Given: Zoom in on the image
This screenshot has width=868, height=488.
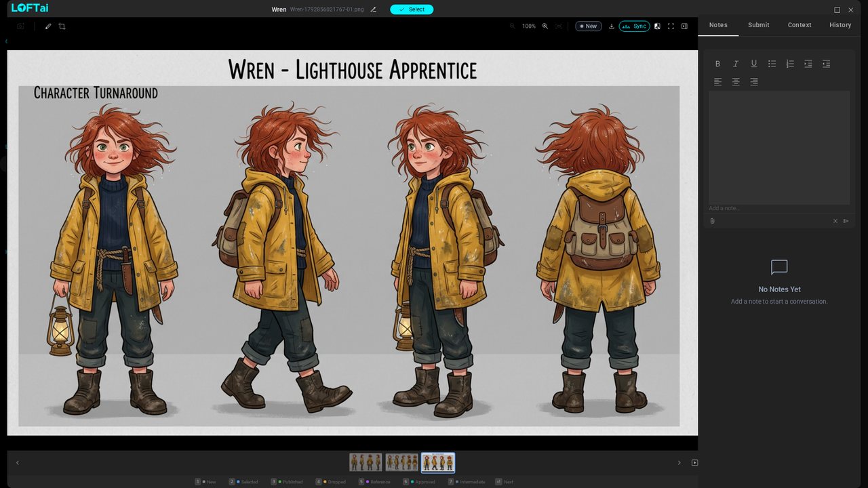Looking at the screenshot, I should (x=545, y=26).
